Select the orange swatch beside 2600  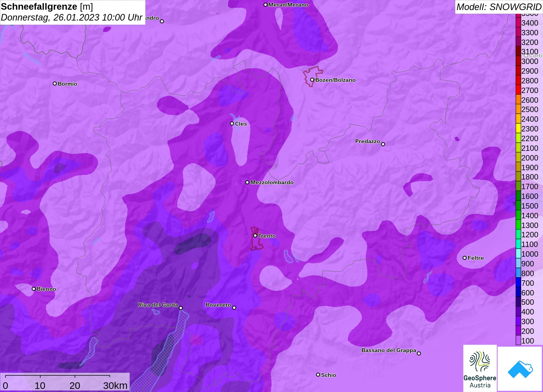[518, 99]
